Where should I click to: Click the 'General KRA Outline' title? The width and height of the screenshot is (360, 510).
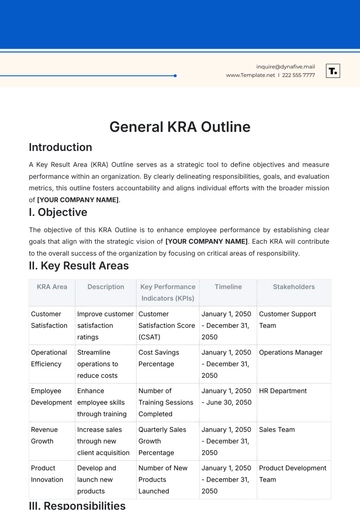(x=180, y=127)
